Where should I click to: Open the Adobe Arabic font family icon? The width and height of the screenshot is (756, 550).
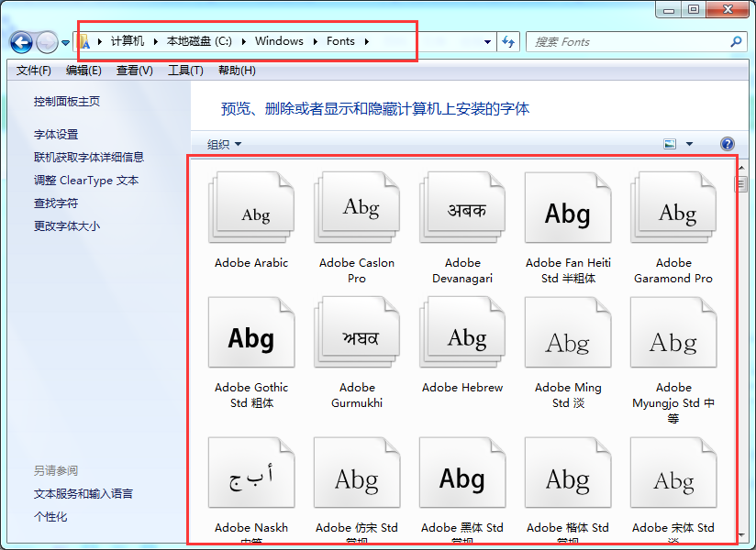pos(251,207)
